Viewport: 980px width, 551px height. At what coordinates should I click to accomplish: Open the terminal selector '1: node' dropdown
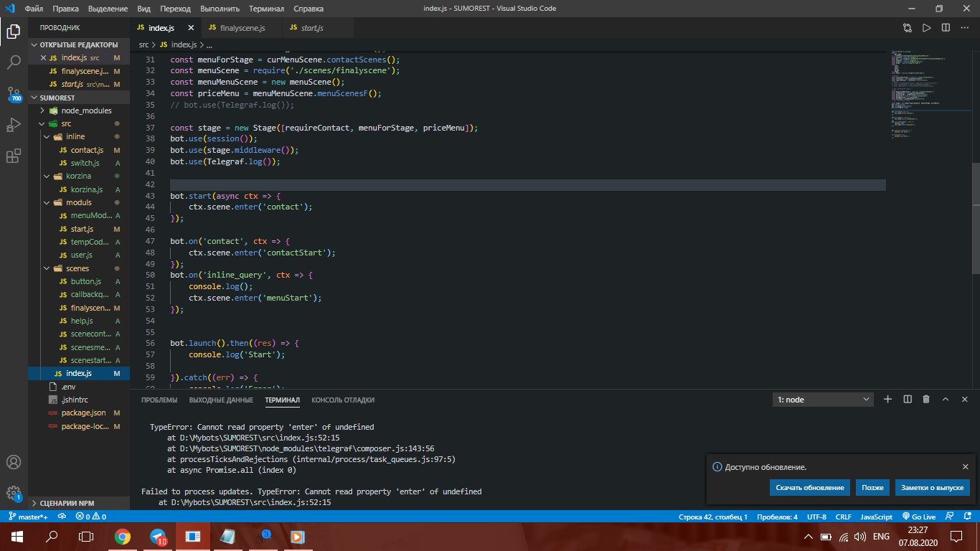(x=823, y=400)
